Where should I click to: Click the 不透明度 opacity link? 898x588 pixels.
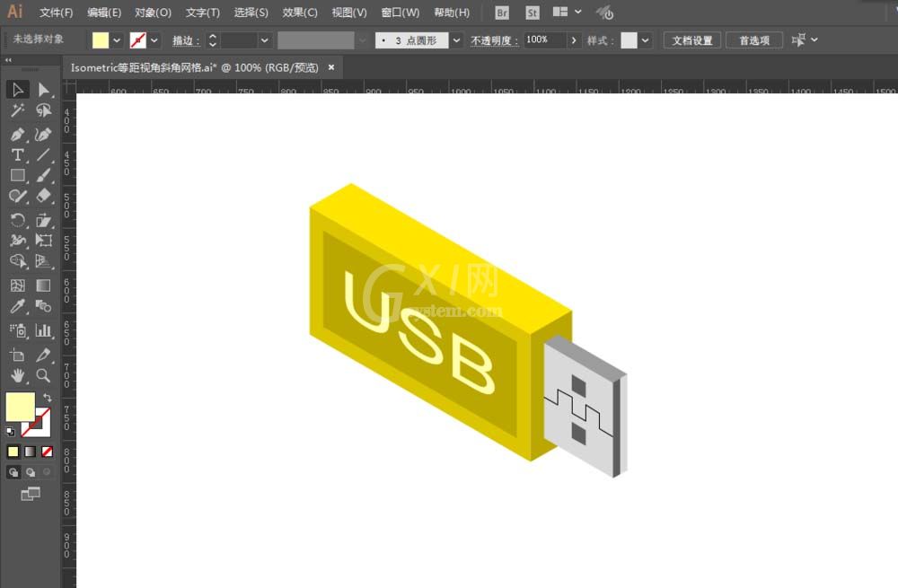tap(494, 40)
